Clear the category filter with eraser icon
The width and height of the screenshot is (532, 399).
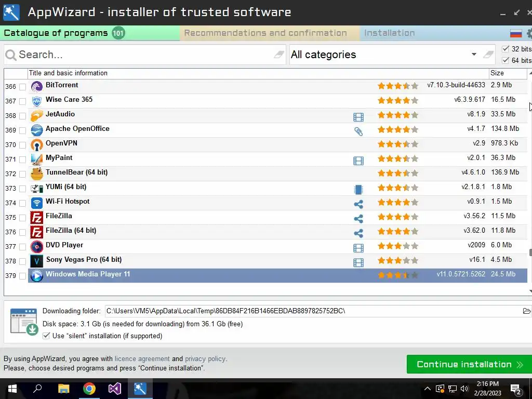click(x=488, y=54)
